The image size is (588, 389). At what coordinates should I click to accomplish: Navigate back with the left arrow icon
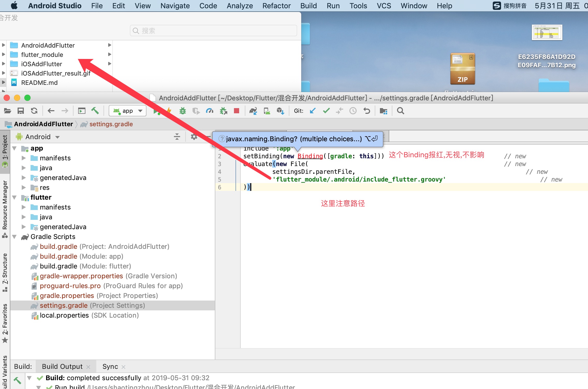coord(51,111)
